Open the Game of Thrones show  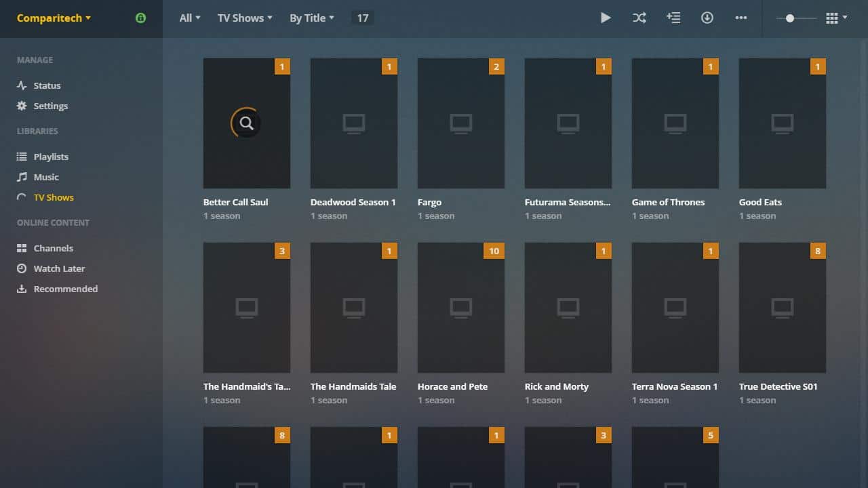[675, 123]
